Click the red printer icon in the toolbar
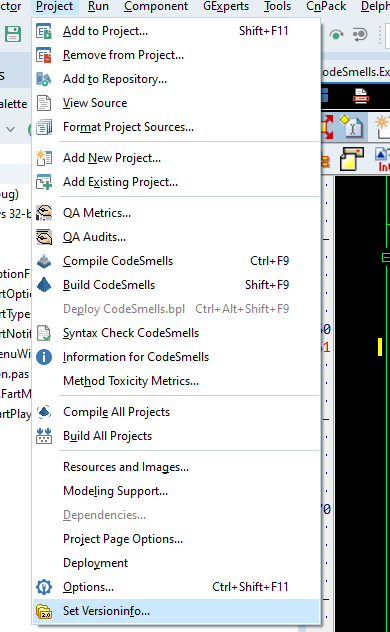 coord(361,96)
